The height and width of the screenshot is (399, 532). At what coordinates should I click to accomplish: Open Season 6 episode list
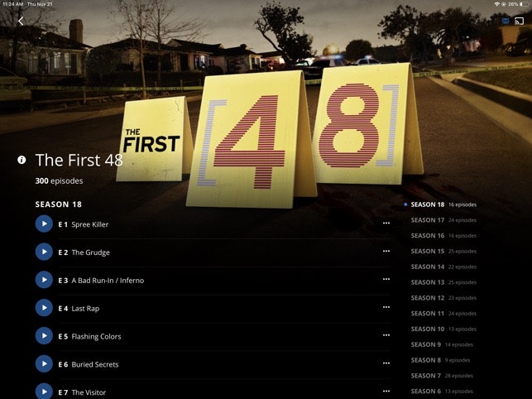pyautogui.click(x=442, y=392)
